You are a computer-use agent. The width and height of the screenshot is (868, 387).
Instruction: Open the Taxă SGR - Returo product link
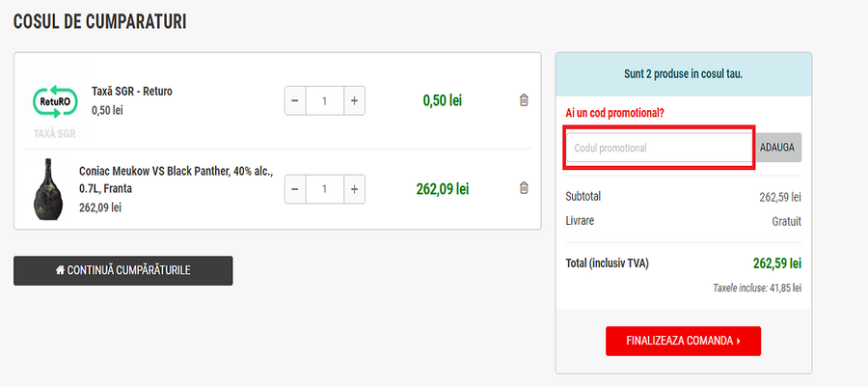click(x=131, y=92)
